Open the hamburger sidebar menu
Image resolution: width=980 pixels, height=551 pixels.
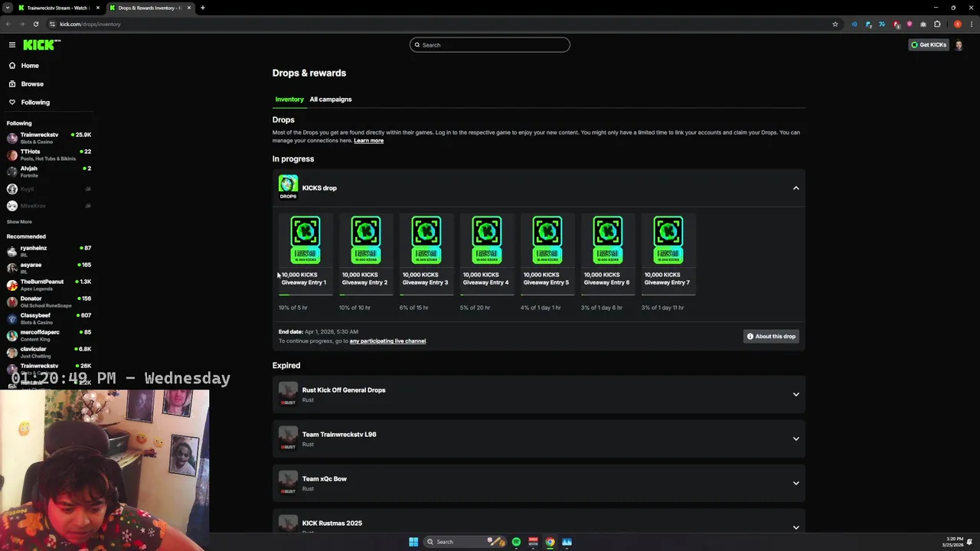[x=12, y=45]
